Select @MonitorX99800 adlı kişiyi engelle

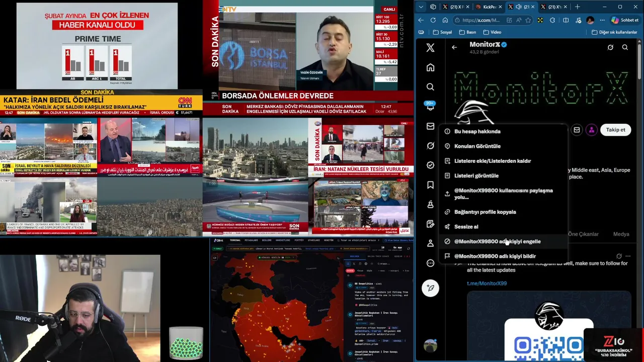tap(503, 241)
